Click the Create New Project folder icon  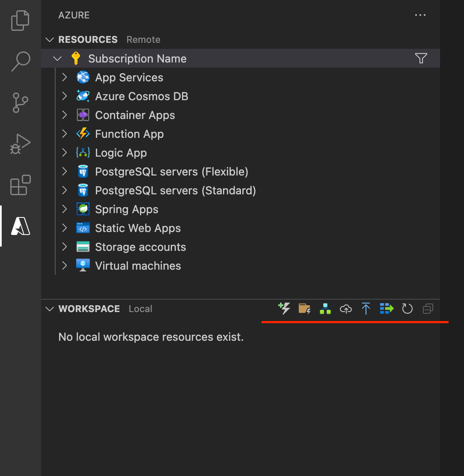point(304,308)
